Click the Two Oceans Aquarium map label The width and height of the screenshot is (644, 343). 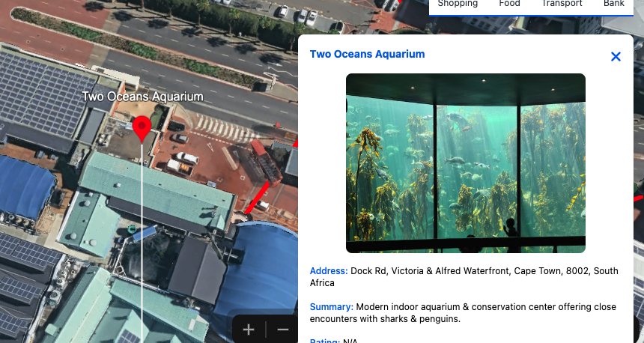tap(142, 97)
